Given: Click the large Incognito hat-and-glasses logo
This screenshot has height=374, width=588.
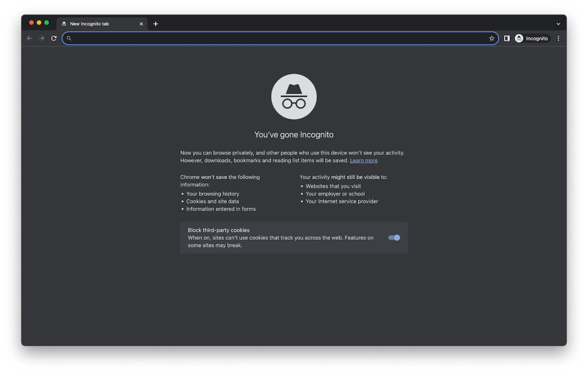Looking at the screenshot, I should [294, 97].
